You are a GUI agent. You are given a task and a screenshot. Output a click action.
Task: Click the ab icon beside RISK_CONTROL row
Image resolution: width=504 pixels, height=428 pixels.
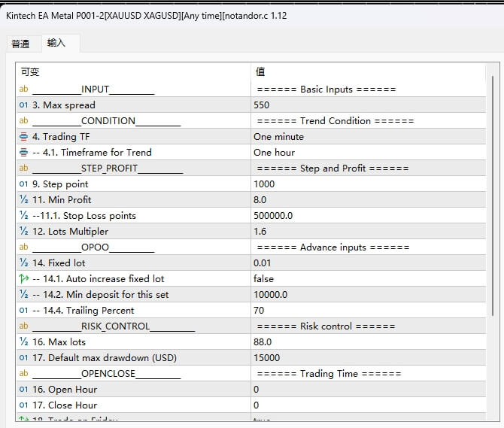click(x=23, y=326)
